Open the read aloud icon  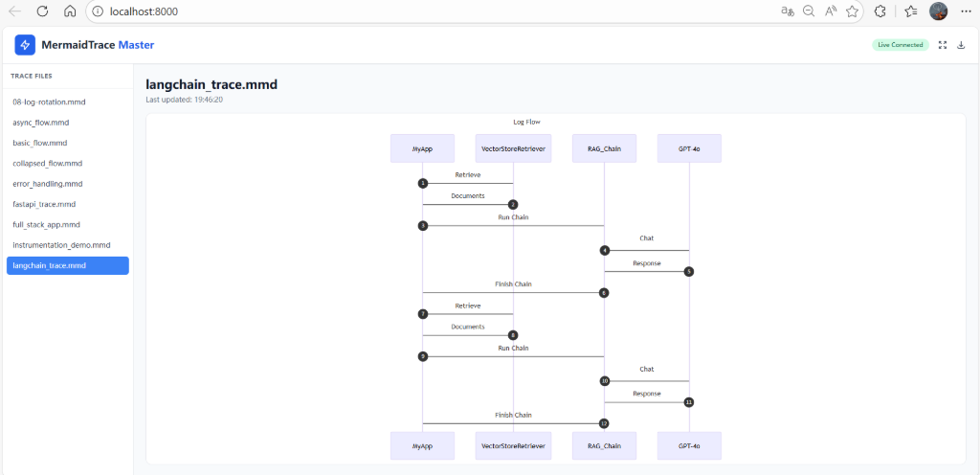click(831, 11)
